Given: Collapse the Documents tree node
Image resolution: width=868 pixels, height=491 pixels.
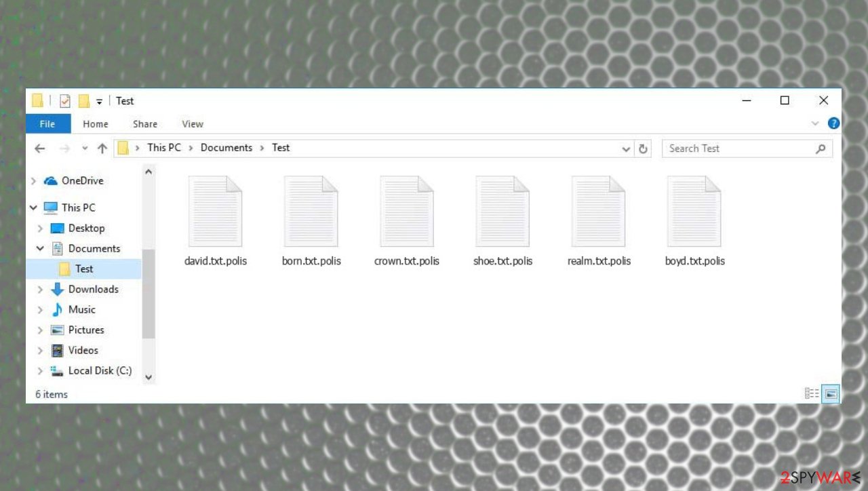Looking at the screenshot, I should [x=41, y=249].
